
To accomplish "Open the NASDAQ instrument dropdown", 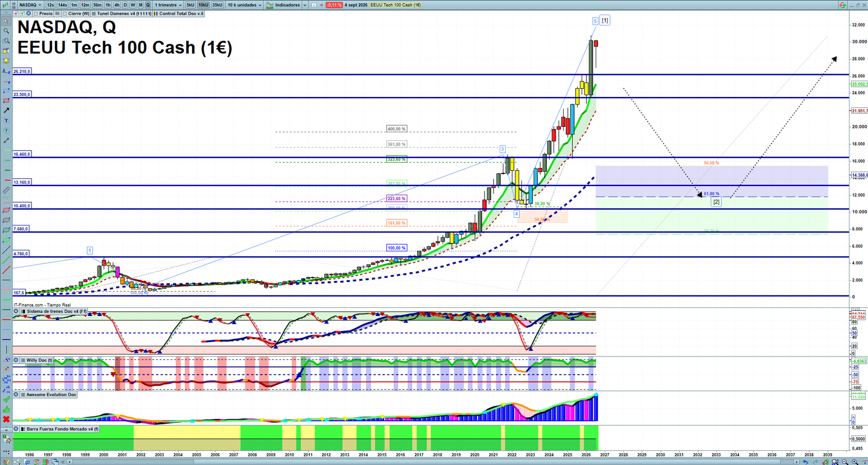I will tap(30, 5).
